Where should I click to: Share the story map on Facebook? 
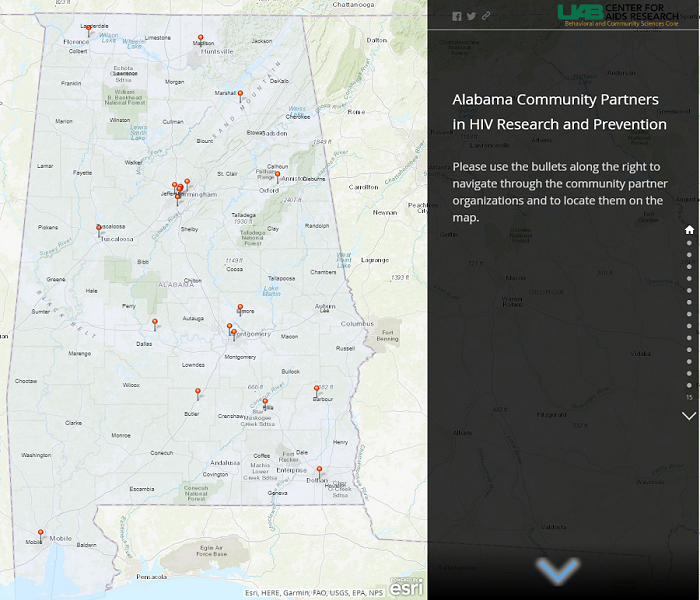point(457,16)
